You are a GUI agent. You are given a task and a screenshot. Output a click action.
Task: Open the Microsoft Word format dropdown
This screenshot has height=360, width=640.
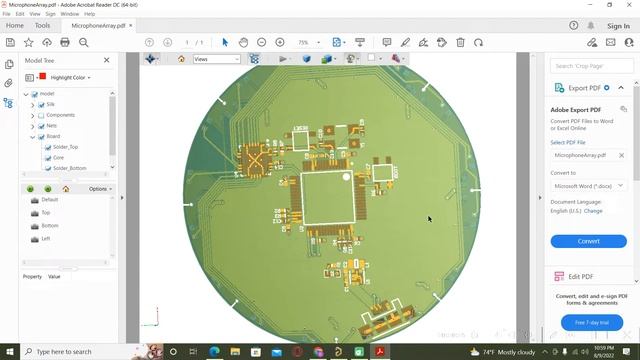tap(589, 186)
